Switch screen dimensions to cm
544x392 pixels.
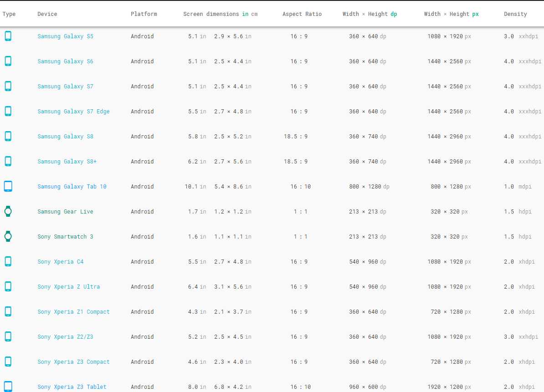(254, 14)
